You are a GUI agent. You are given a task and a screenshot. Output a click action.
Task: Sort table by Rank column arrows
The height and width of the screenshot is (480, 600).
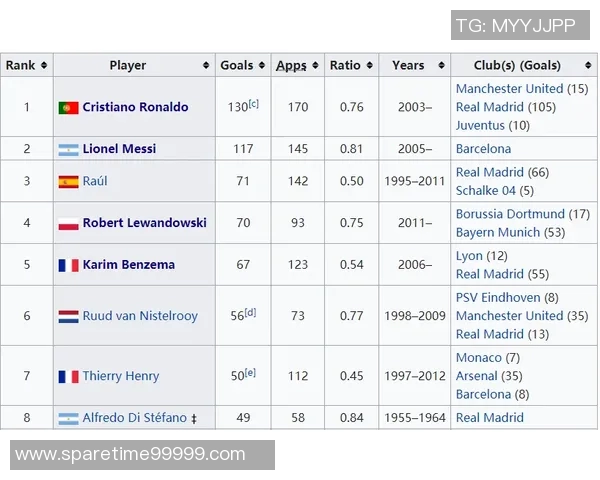(44, 65)
